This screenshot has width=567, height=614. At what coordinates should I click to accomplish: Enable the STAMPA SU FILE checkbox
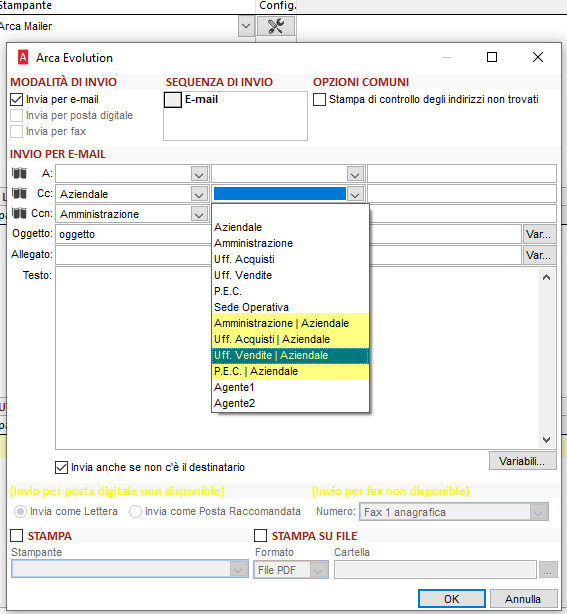[x=260, y=535]
